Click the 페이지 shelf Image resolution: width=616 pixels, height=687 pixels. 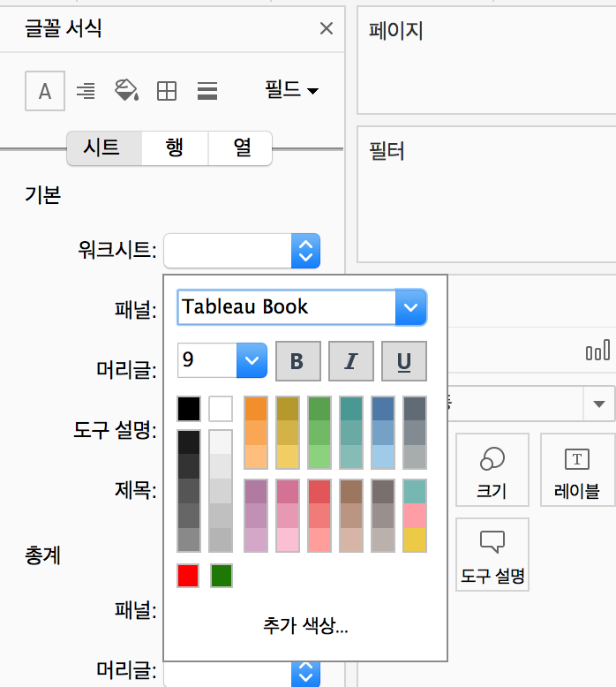point(487,60)
